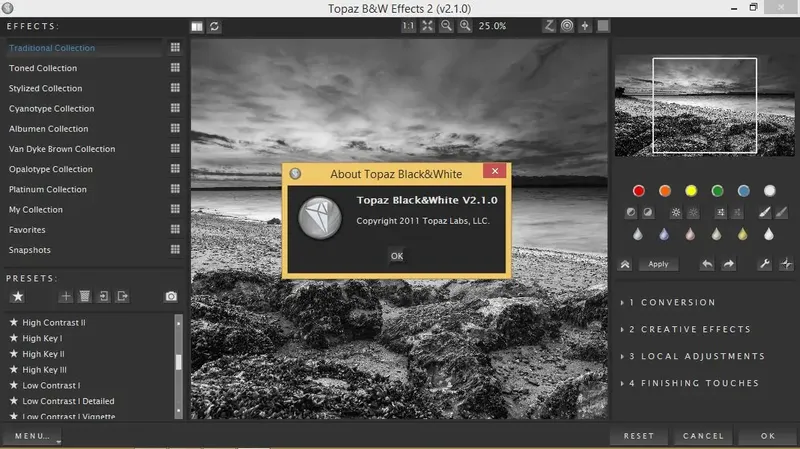800x449 pixels.
Task: Select the blue color filter swatch
Action: click(743, 191)
